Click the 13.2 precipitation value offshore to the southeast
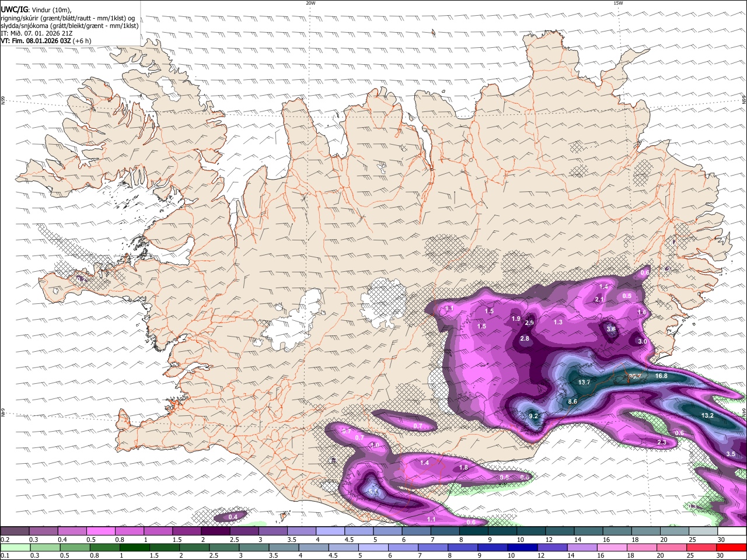This screenshot has height=560, width=747. [x=707, y=416]
